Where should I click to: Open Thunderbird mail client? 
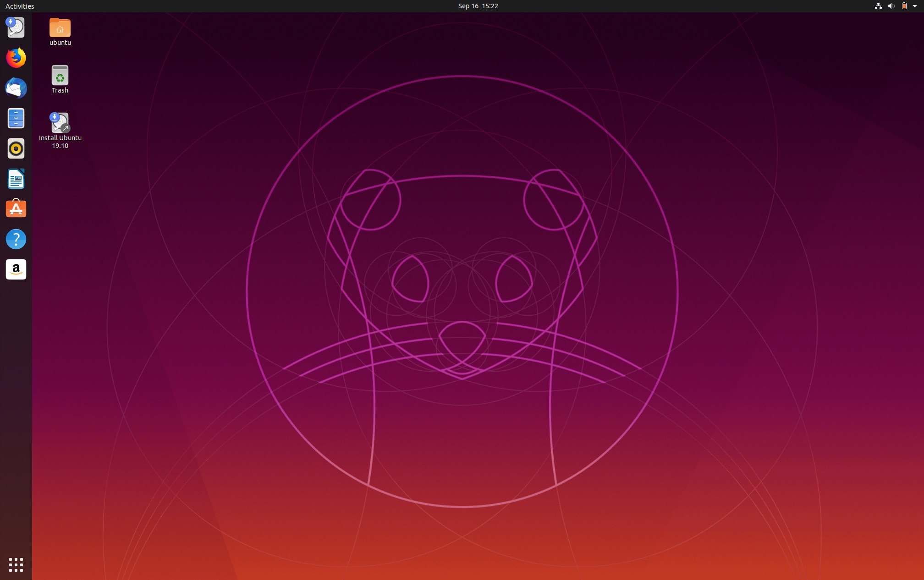pyautogui.click(x=16, y=88)
